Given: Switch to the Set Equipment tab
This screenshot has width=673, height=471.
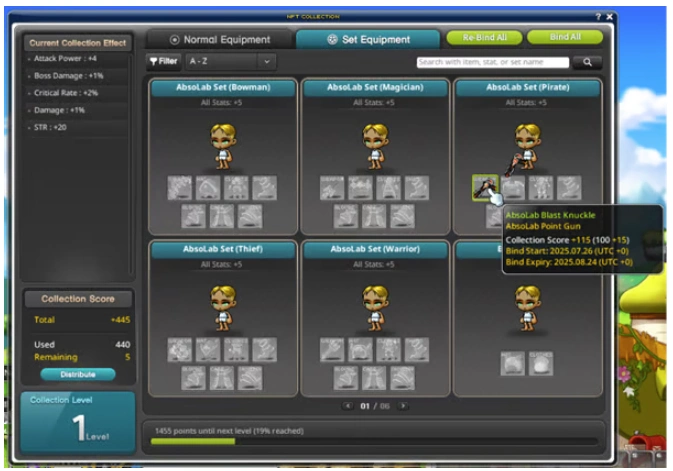Looking at the screenshot, I should (x=368, y=40).
